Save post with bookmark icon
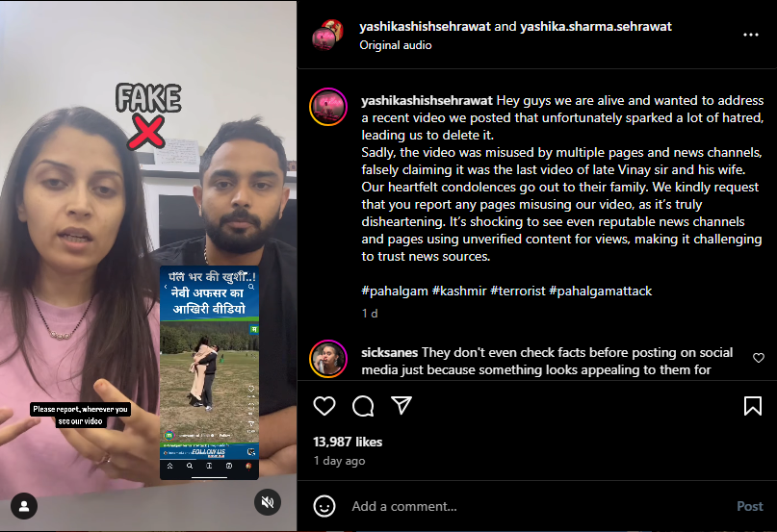This screenshot has width=777, height=532. pyautogui.click(x=752, y=406)
